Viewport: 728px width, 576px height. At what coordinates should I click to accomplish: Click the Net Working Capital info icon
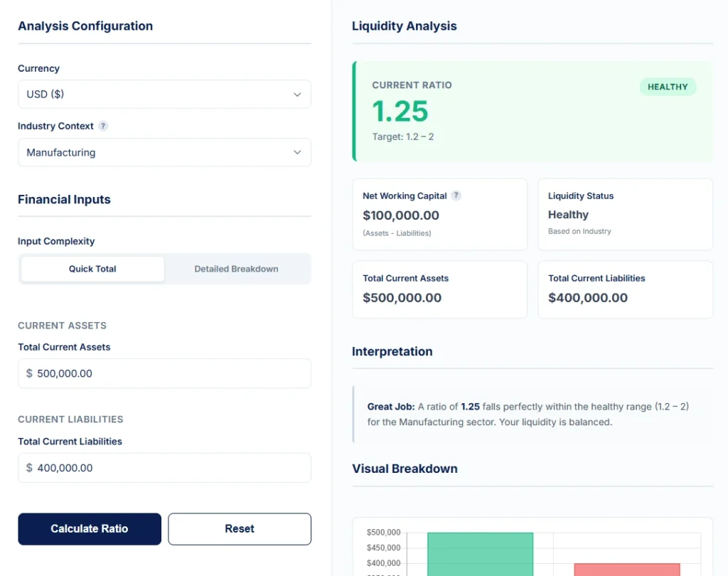coord(456,196)
